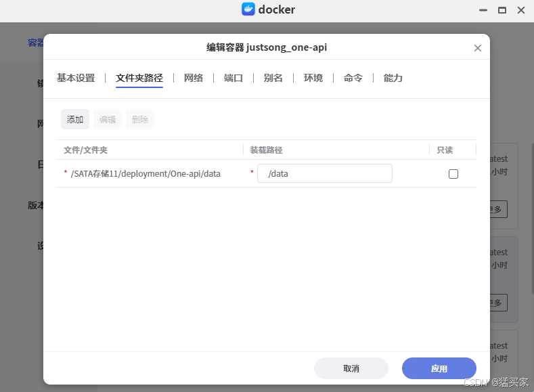Switch to the 命令 tab

353,78
